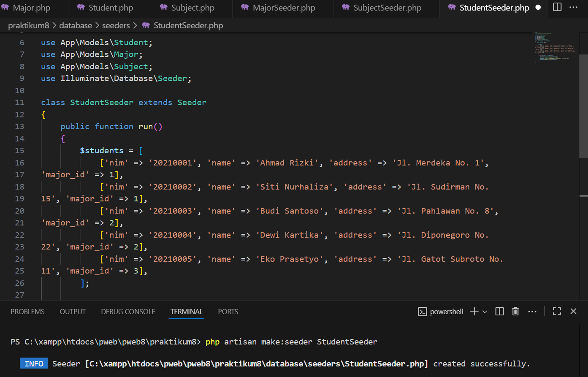Click the address 'Jl. Pahlawan No. 8'
Image resolution: width=588 pixels, height=377 pixels.
point(446,211)
